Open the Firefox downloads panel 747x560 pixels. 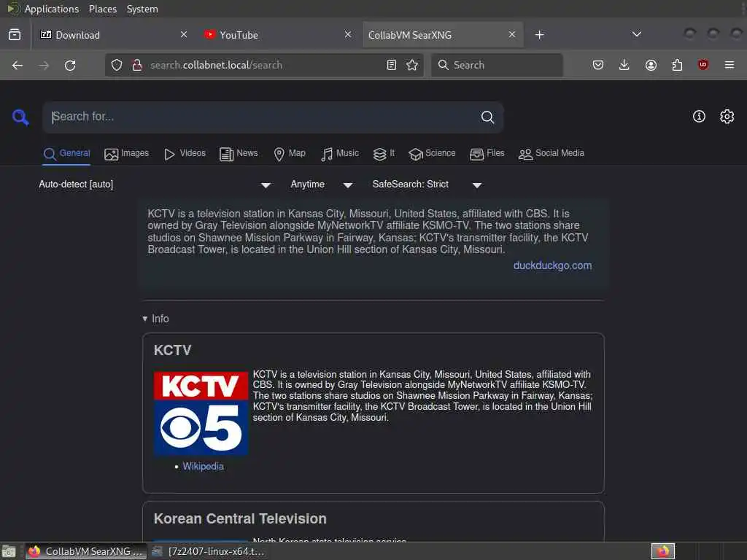tap(624, 65)
